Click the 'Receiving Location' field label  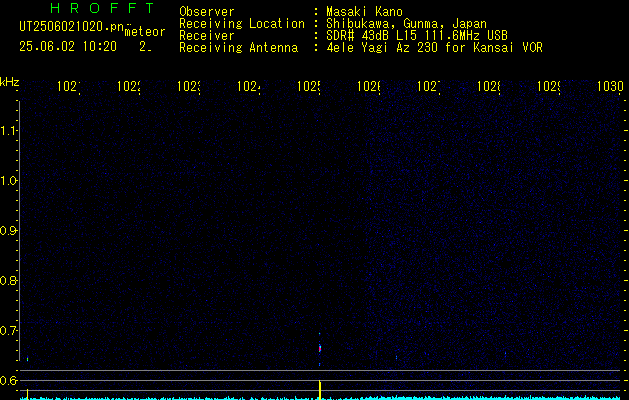[242, 24]
